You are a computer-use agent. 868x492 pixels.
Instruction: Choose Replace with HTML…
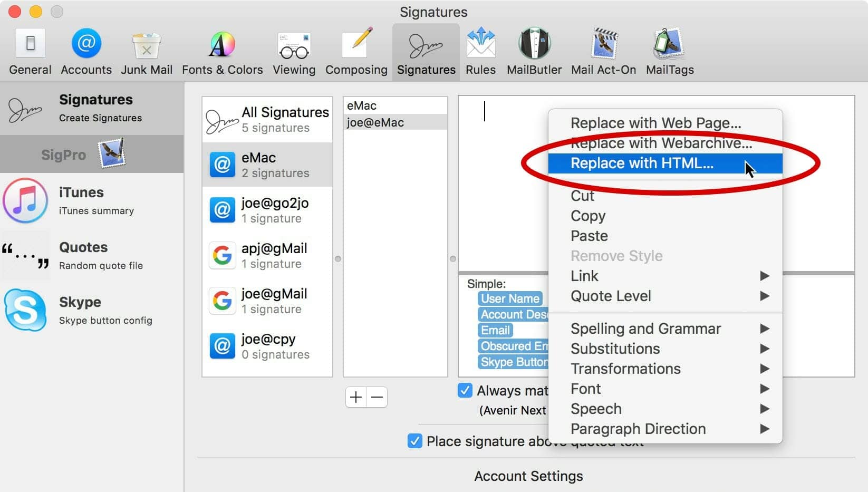pos(665,163)
